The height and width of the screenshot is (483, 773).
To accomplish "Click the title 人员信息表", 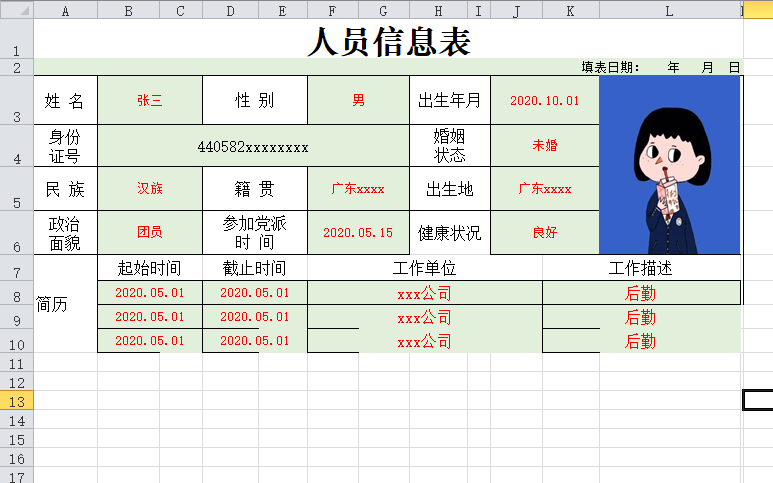I will point(389,41).
